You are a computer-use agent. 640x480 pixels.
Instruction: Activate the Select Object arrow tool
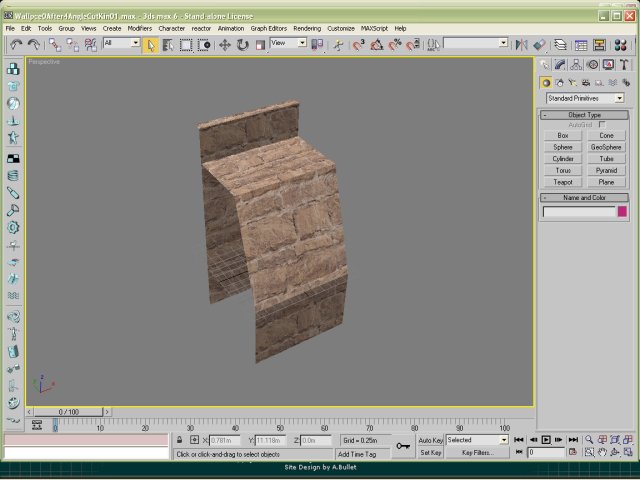point(150,45)
